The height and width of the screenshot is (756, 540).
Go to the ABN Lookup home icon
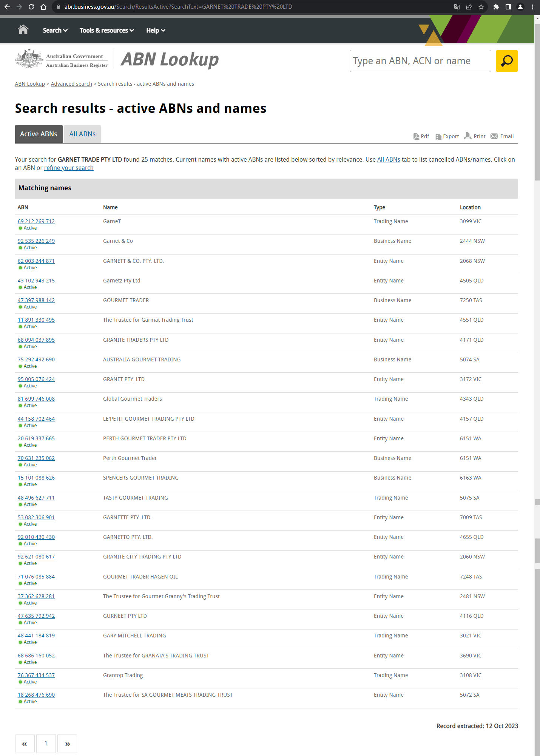(x=23, y=30)
